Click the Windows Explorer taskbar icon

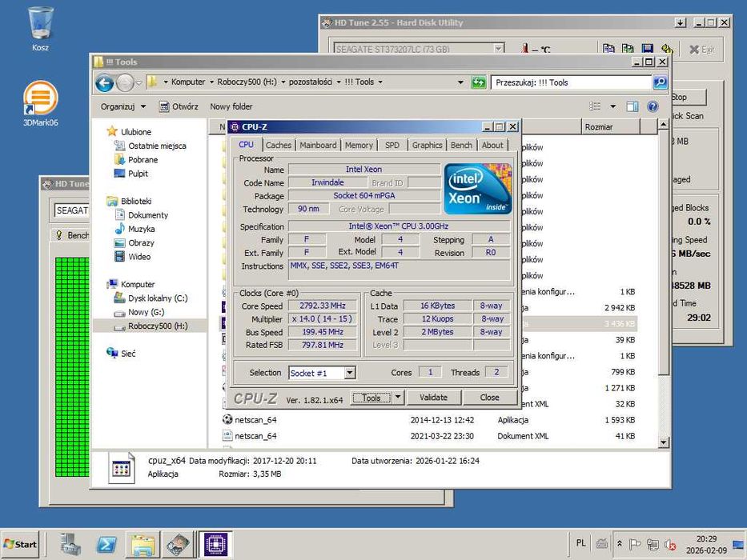(142, 544)
